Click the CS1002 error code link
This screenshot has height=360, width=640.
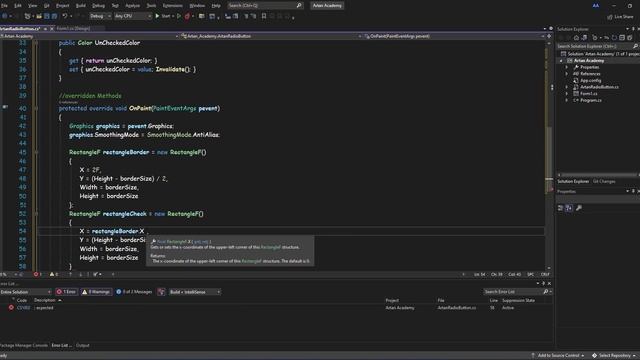point(23,308)
